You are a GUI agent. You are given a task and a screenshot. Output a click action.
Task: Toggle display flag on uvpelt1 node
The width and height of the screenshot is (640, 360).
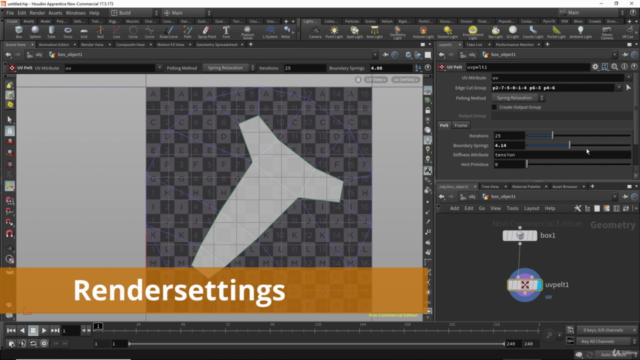540,285
